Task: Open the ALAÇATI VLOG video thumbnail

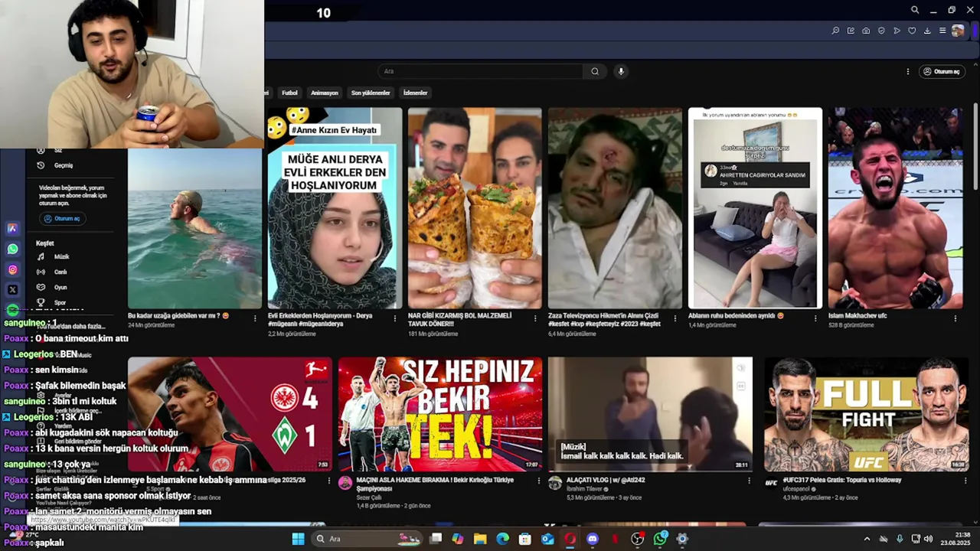Action: 650,414
